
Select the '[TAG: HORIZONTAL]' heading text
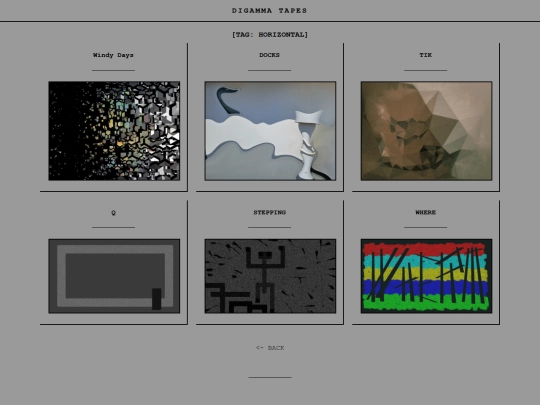[270, 34]
